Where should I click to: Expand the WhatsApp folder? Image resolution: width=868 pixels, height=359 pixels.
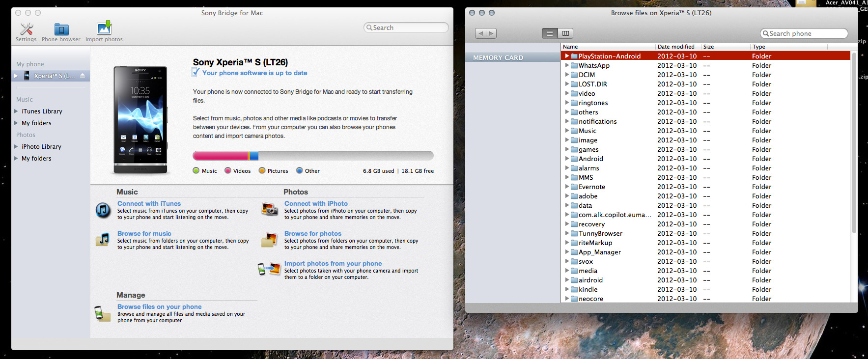click(x=567, y=65)
